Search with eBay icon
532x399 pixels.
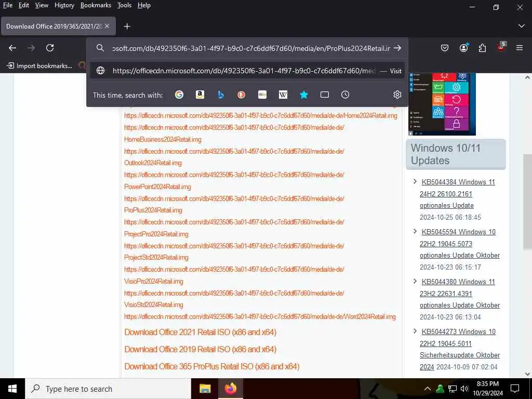pyautogui.click(x=262, y=95)
